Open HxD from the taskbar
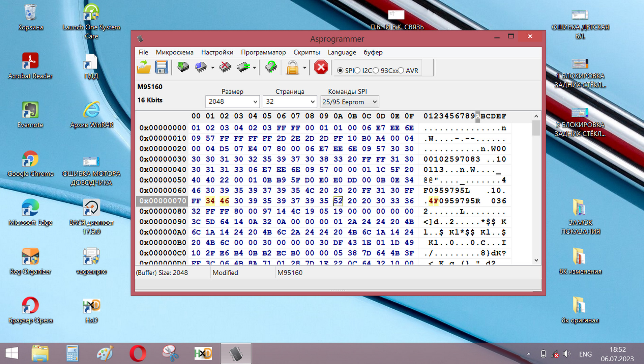Image resolution: width=644 pixels, height=364 pixels. pyautogui.click(x=203, y=354)
